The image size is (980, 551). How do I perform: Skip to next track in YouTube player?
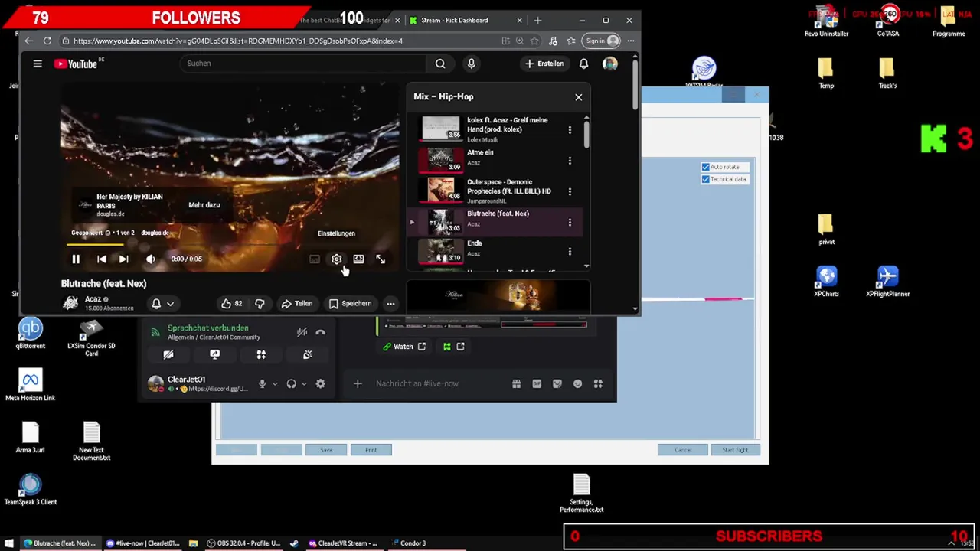(123, 259)
